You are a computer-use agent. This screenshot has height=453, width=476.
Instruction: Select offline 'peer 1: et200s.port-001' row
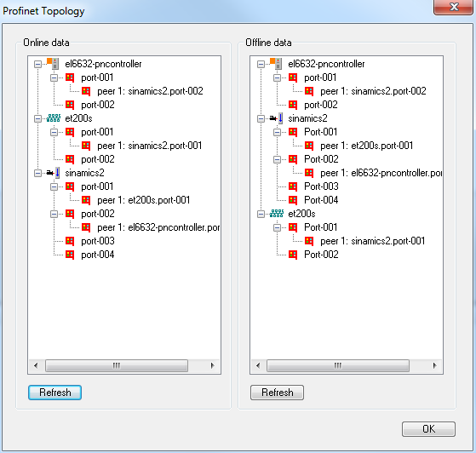[x=367, y=146]
